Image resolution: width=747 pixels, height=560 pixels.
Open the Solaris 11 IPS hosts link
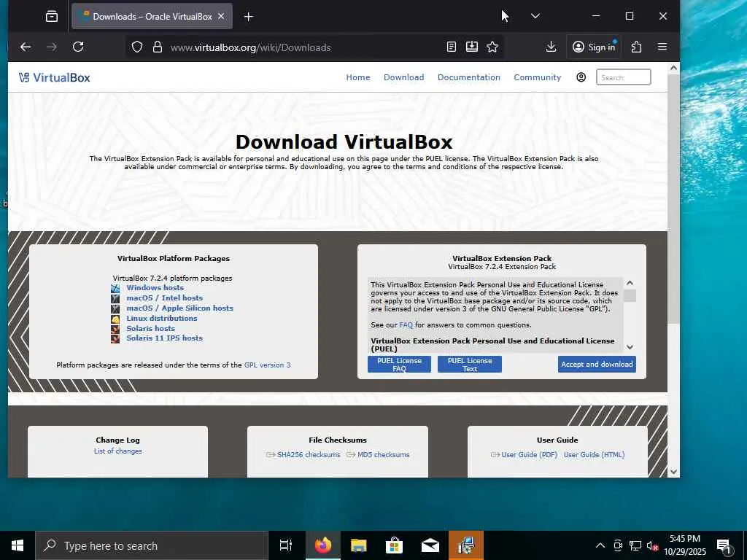[164, 338]
